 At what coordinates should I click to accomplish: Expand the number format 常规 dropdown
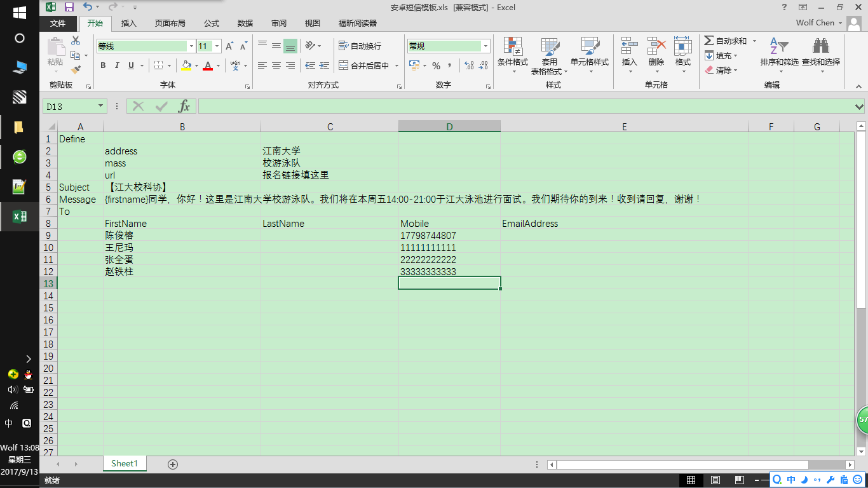486,46
